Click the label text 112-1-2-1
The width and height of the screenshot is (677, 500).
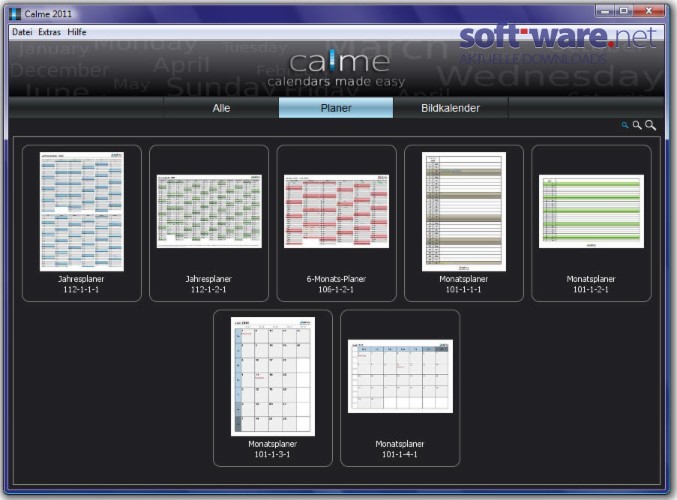[209, 289]
